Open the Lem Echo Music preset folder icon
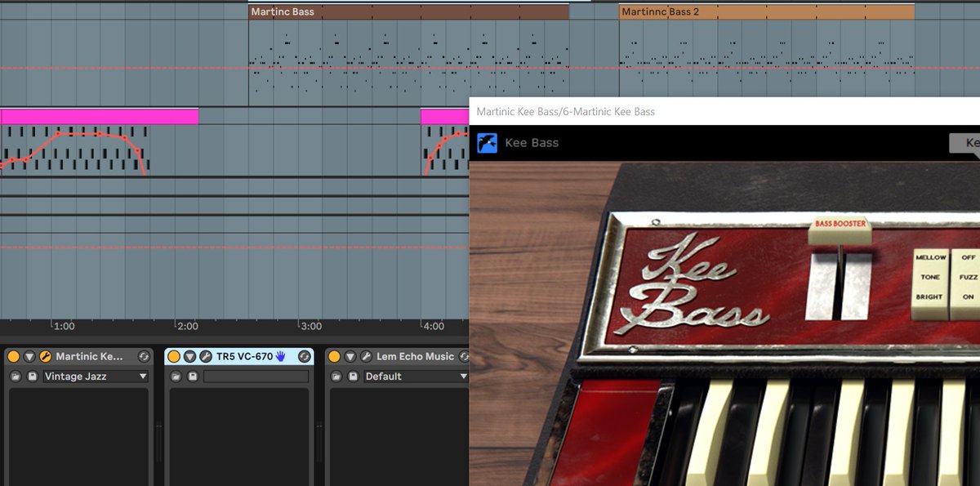 coord(336,377)
